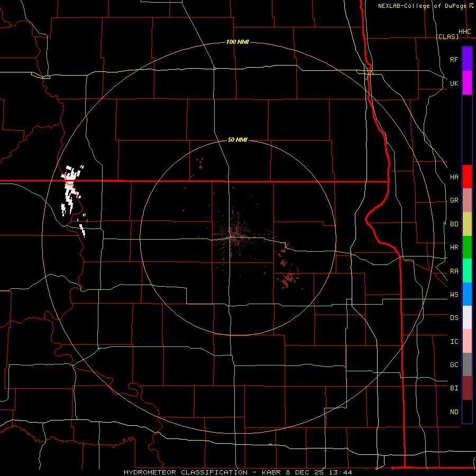This screenshot has width=476, height=476.
Task: Click the pink IC legend swatch
Action: [x=467, y=341]
